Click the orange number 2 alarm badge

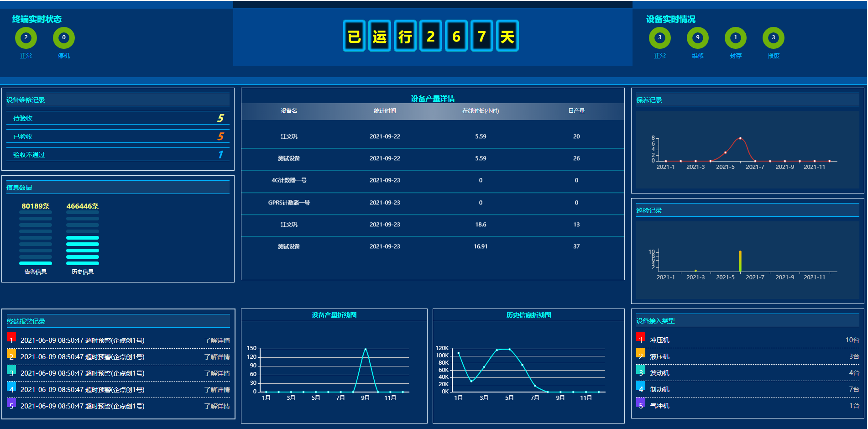click(x=11, y=354)
